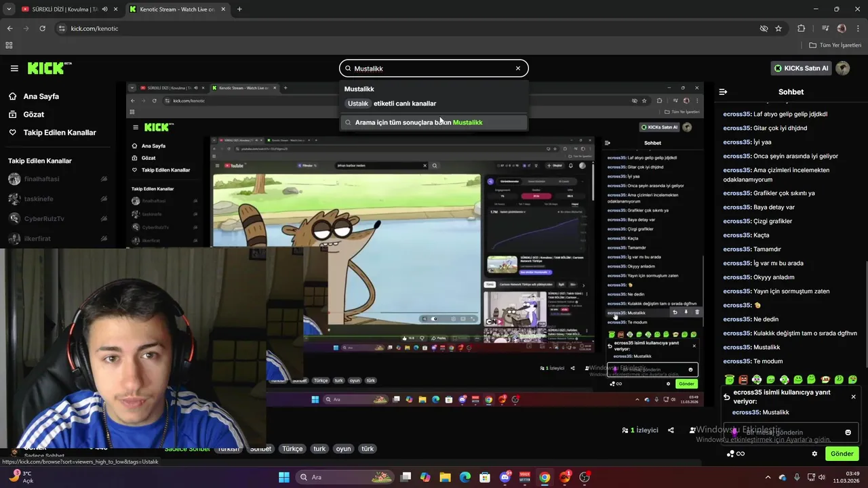This screenshot has height=488, width=868.
Task: Select the türk tag
Action: (368, 449)
